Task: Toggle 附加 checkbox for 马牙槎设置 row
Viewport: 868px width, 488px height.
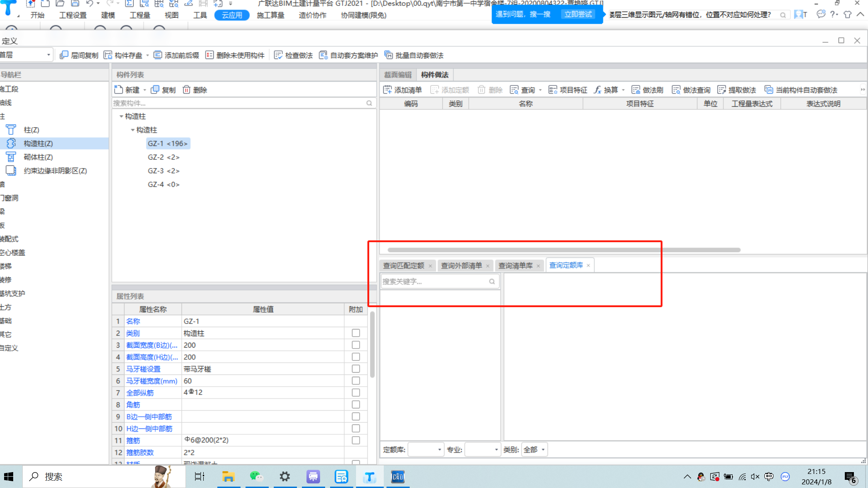Action: pos(356,368)
